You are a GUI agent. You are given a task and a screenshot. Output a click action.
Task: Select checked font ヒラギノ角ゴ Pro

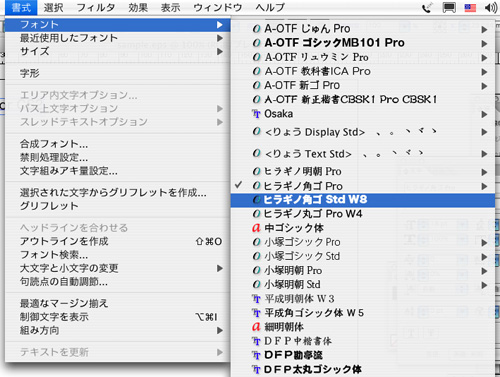coord(363,186)
